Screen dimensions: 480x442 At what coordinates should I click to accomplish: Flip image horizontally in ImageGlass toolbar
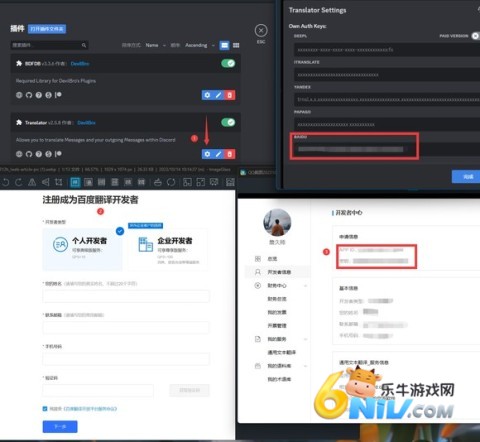(32, 182)
